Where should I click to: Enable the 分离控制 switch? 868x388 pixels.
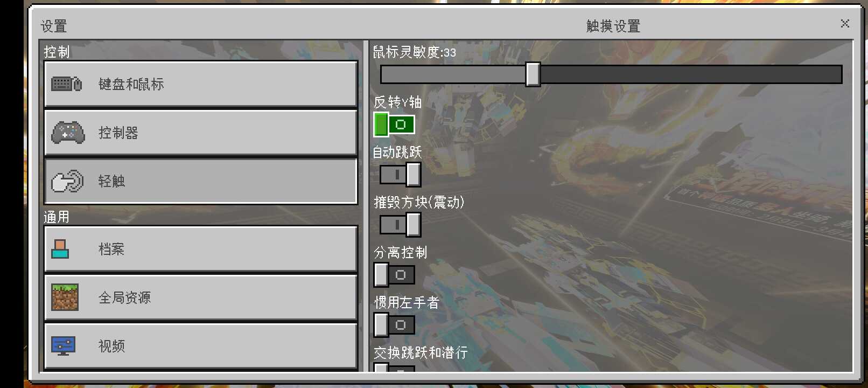(395, 275)
